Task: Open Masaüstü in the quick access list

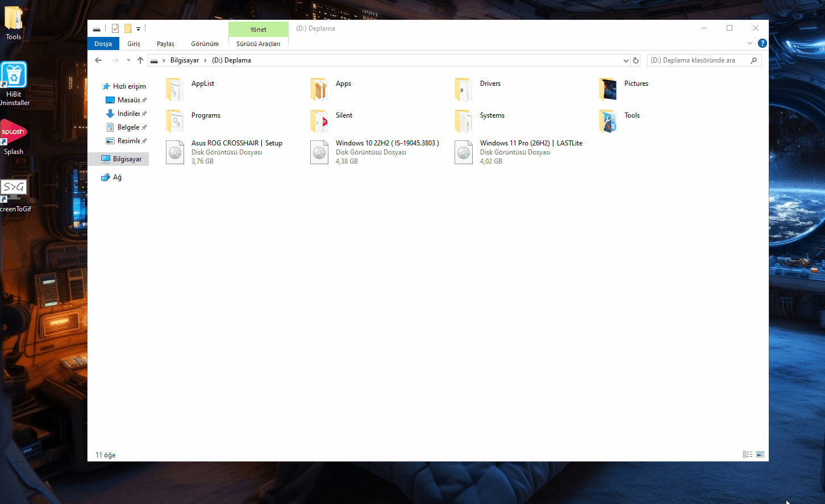Action: [126, 100]
